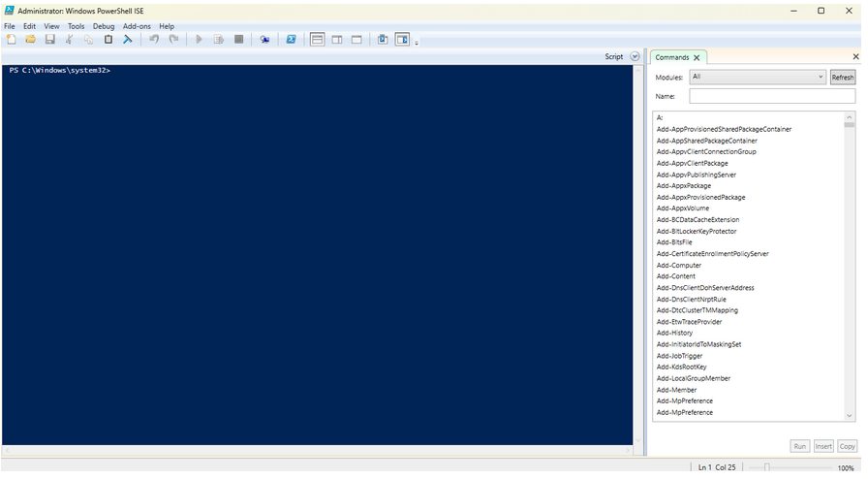Copy selection with toolbar copy icon
868x479 pixels.
[88, 40]
